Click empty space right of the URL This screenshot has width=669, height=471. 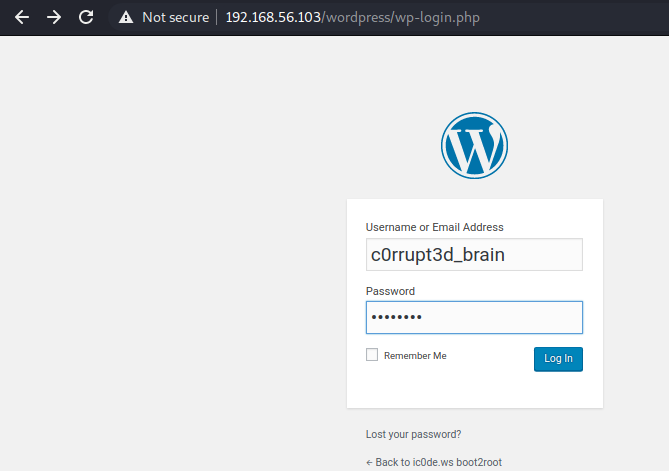click(580, 17)
